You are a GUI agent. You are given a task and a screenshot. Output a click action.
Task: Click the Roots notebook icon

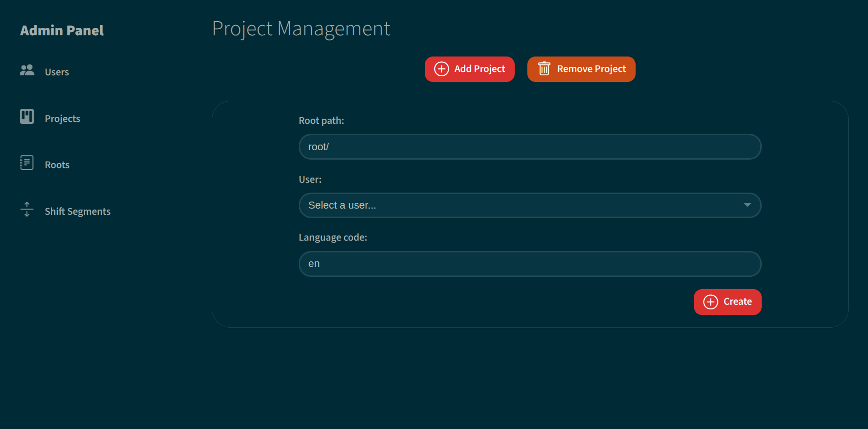[x=27, y=163]
